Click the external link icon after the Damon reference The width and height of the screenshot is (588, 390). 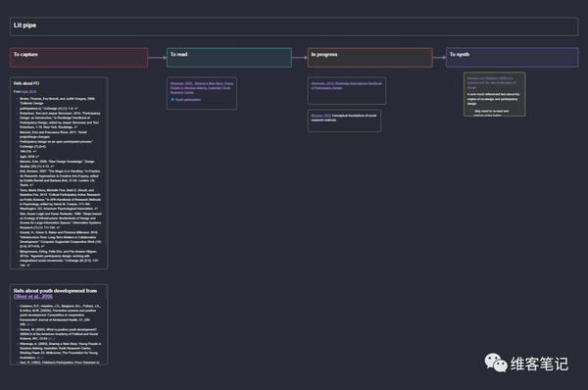pyautogui.click(x=51, y=338)
